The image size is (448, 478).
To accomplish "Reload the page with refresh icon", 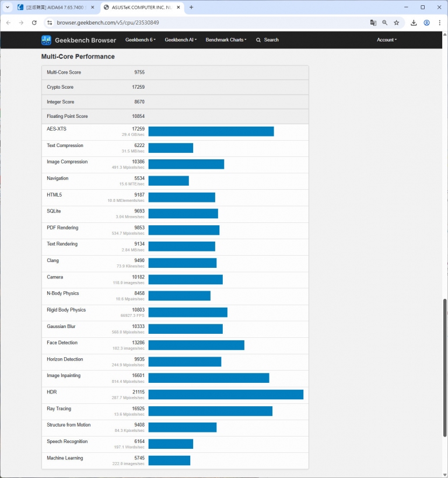I will 34,23.
